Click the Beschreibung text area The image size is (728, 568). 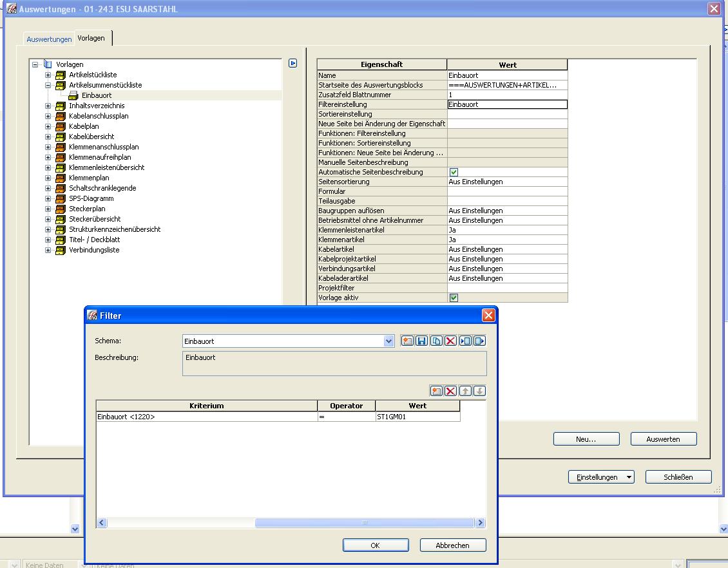click(x=334, y=363)
